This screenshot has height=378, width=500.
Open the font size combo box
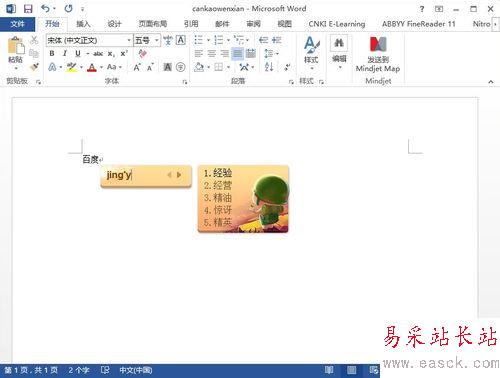[x=147, y=40]
